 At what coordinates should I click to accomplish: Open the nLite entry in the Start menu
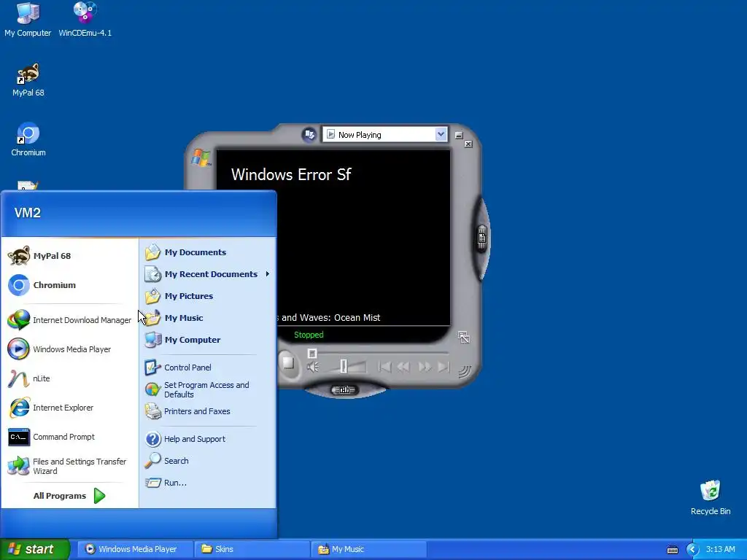tap(69, 378)
